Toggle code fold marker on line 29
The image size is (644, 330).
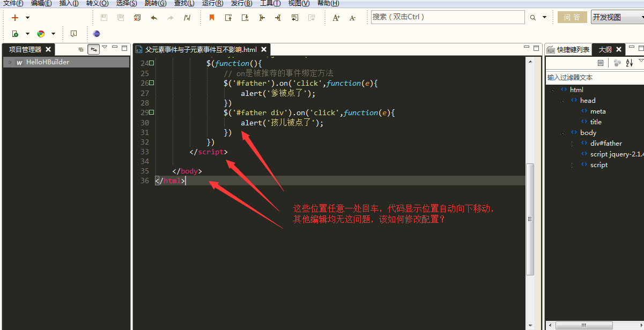click(152, 112)
